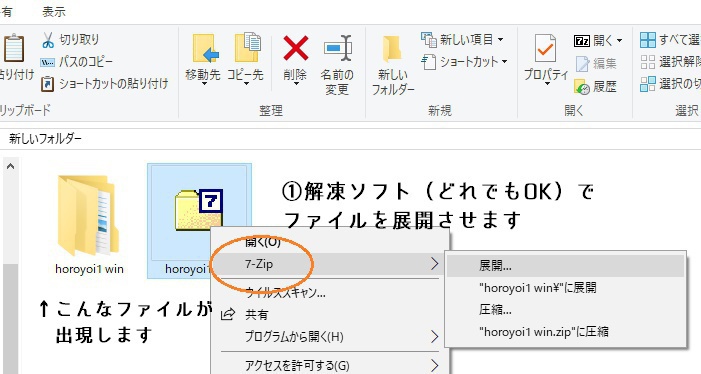Expand the New item (新しい項目) dropdown arrow
This screenshot has height=374, width=701.
coord(500,40)
